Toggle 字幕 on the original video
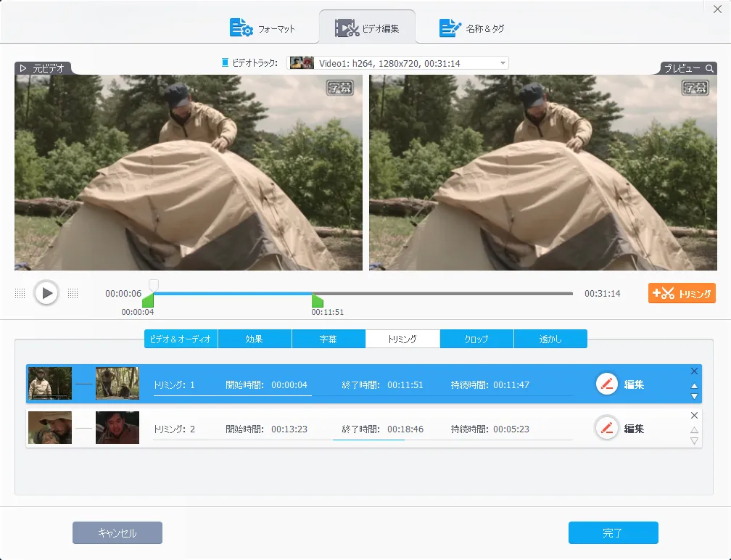The image size is (731, 560). pos(339,87)
